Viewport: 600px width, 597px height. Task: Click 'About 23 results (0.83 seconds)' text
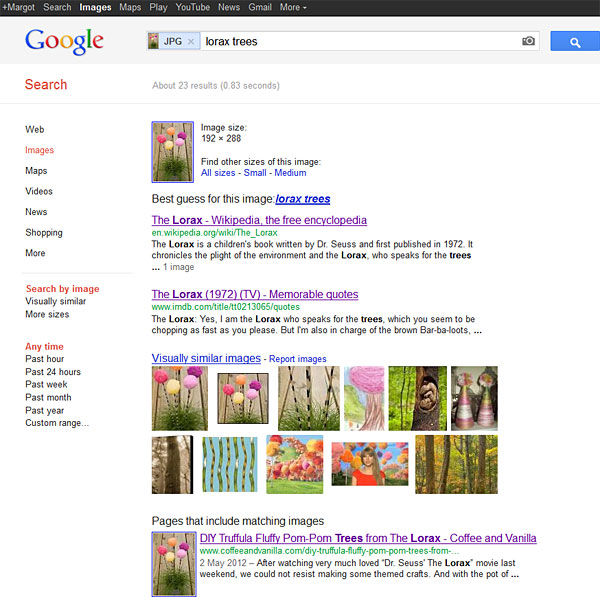tap(216, 85)
